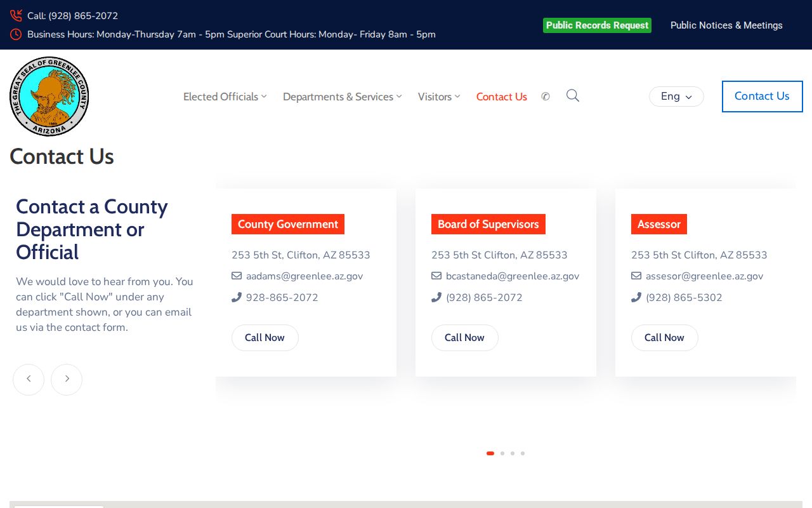Click the outlined Contact Us button
Viewport: 812px width, 508px height.
(762, 97)
